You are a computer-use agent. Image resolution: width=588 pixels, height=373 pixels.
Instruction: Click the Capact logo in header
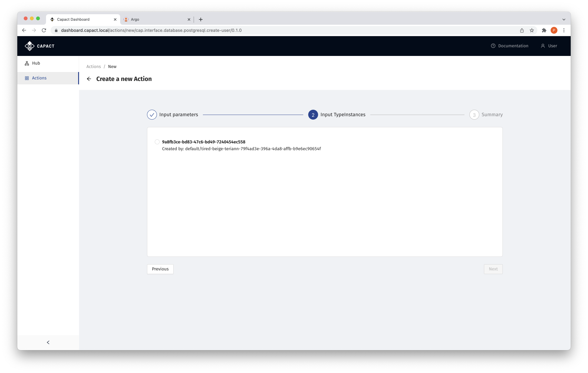click(40, 46)
